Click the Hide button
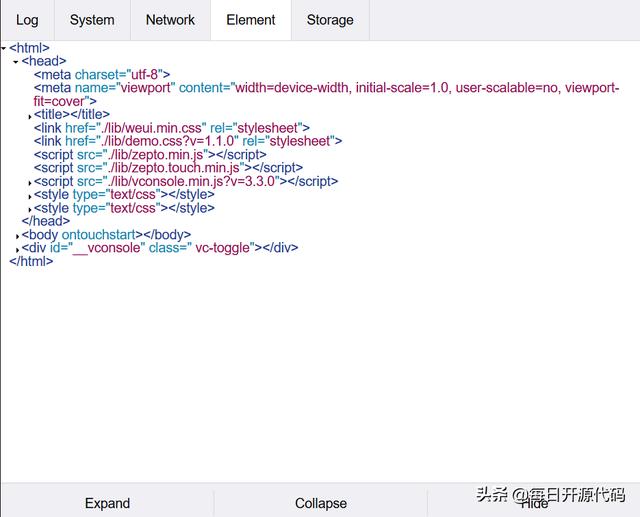This screenshot has height=517, width=640. pyautogui.click(x=534, y=503)
